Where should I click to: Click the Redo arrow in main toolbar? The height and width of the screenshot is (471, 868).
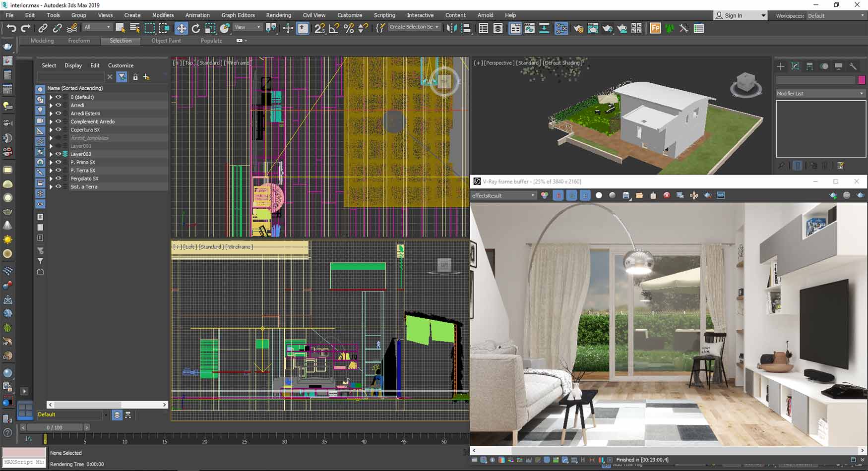(25, 28)
